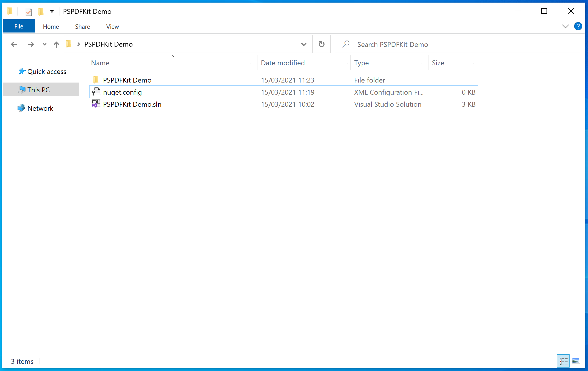588x371 pixels.
Task: Click the Properties quick access toolbar icon
Action: (x=29, y=12)
